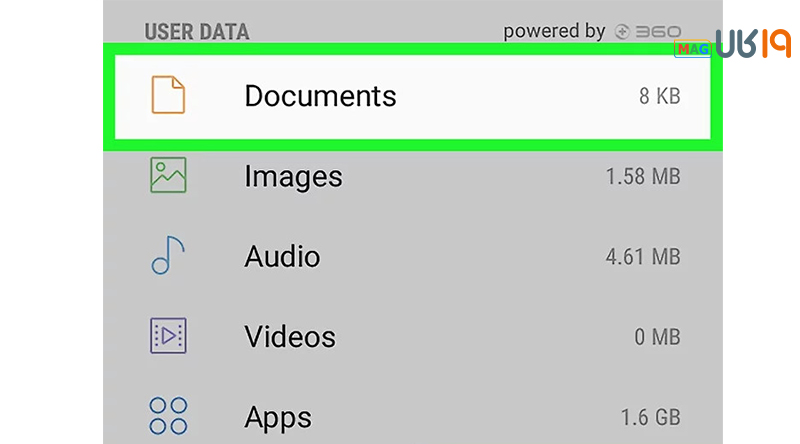The image size is (800, 444).
Task: Click the USER DATA section header
Action: [197, 32]
